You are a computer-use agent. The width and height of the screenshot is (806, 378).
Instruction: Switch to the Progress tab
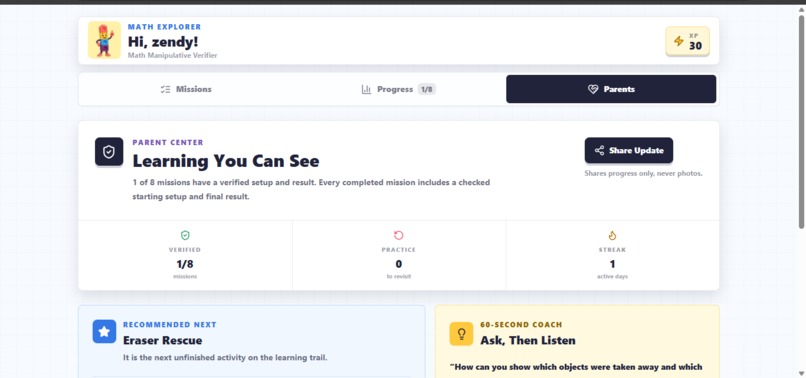[398, 89]
